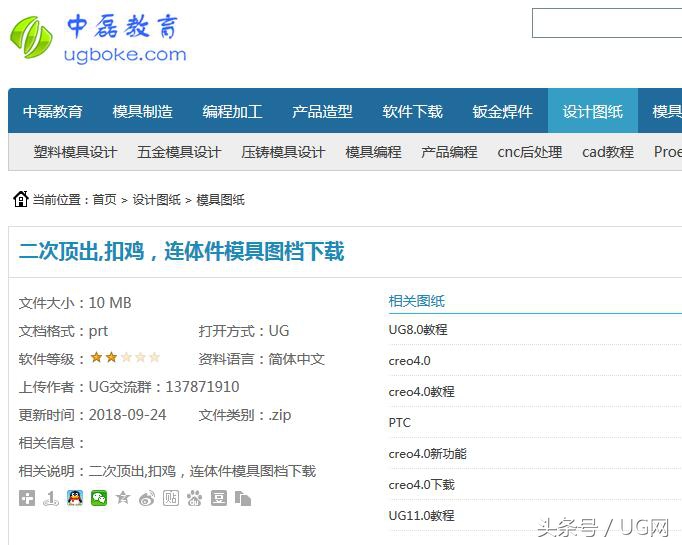Go to 压铸模具设计 submenu item
Viewport: 682px width, 545px height.
[x=283, y=152]
